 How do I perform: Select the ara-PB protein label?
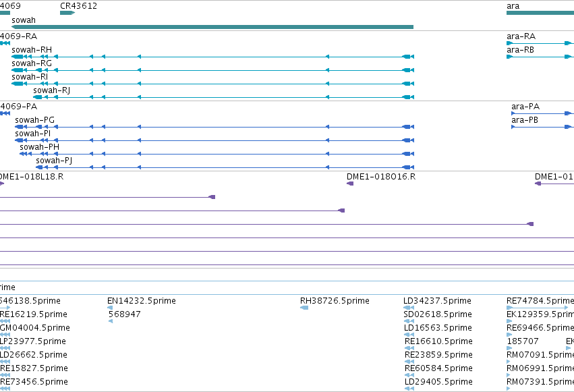[x=525, y=120]
